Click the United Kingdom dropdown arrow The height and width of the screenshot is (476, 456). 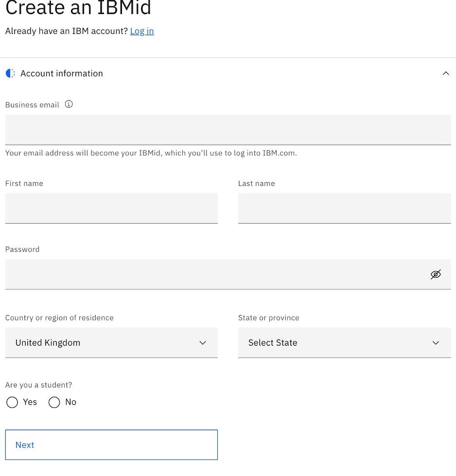[203, 343]
